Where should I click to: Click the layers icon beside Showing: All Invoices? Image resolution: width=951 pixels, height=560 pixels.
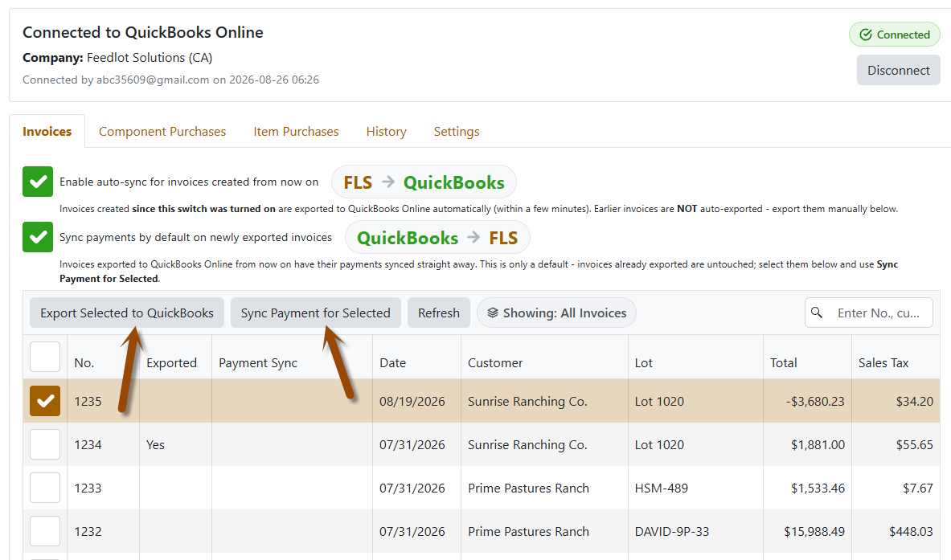[493, 313]
